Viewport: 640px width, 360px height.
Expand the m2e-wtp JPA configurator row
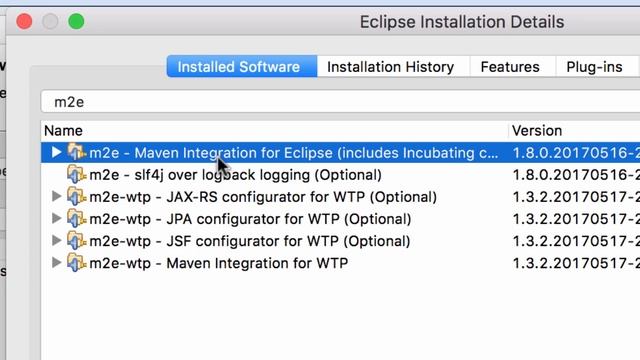[x=56, y=218]
